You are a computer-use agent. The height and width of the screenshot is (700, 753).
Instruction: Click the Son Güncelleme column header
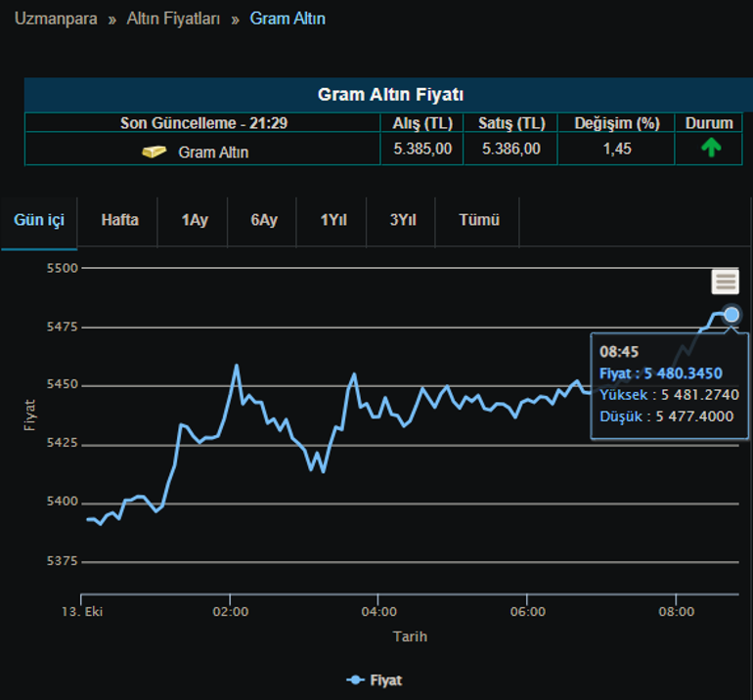coord(203,123)
